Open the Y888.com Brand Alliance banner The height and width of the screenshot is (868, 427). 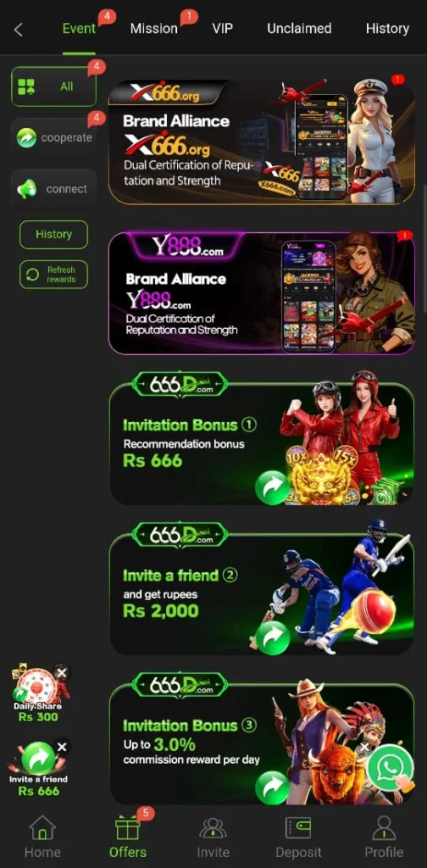(262, 292)
